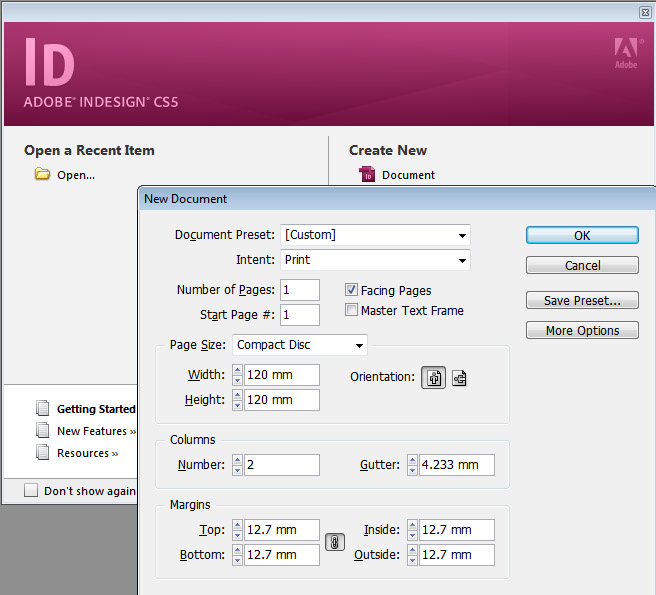Increase Outside margin with up arrow
This screenshot has width=656, height=595.
(x=412, y=550)
